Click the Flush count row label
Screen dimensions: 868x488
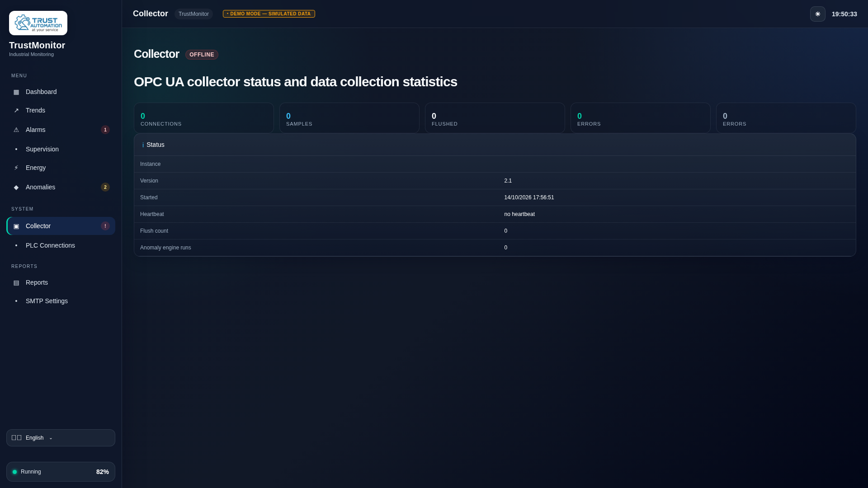[x=154, y=231]
